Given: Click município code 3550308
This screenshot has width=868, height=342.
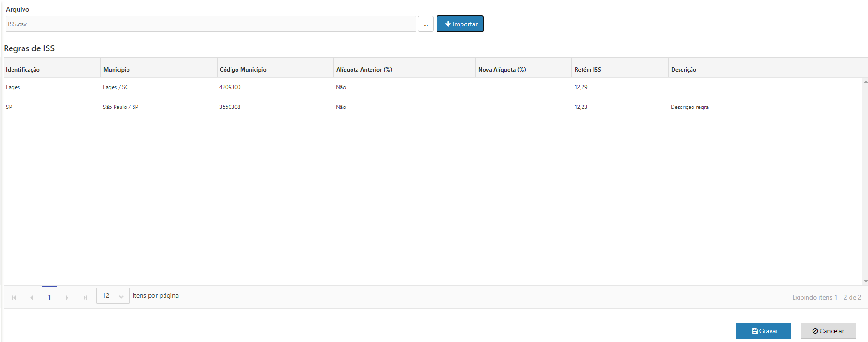Looking at the screenshot, I should tap(230, 107).
